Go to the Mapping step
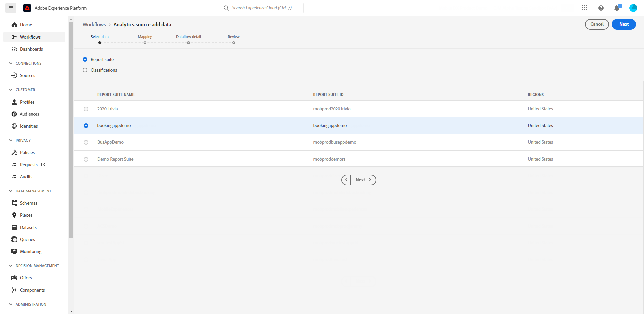 [145, 39]
